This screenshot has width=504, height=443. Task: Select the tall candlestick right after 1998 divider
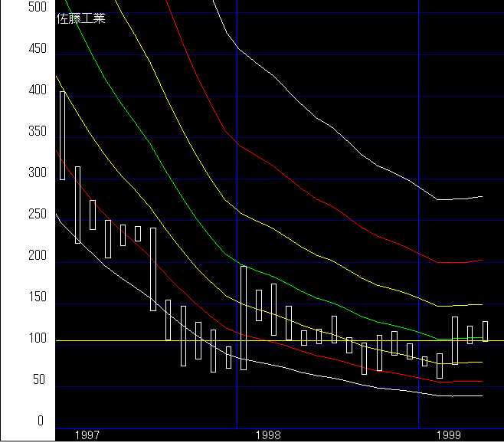click(244, 317)
